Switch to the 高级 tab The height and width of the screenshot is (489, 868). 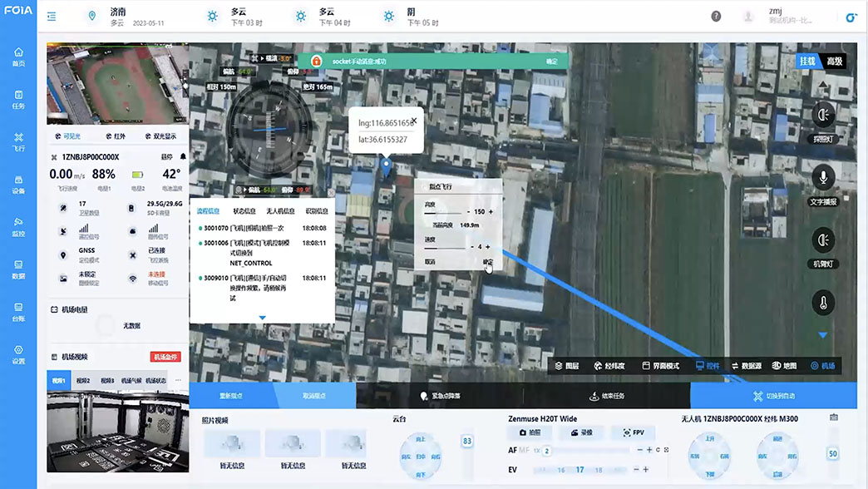pyautogui.click(x=834, y=62)
